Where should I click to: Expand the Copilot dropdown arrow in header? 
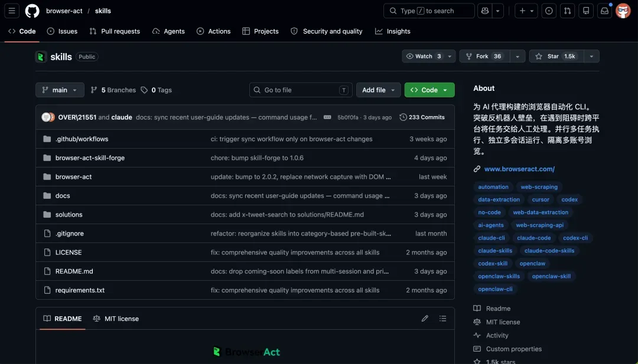coord(497,11)
